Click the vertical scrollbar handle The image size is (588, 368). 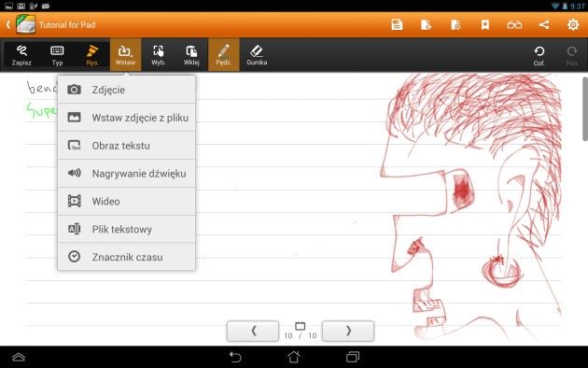click(x=584, y=108)
